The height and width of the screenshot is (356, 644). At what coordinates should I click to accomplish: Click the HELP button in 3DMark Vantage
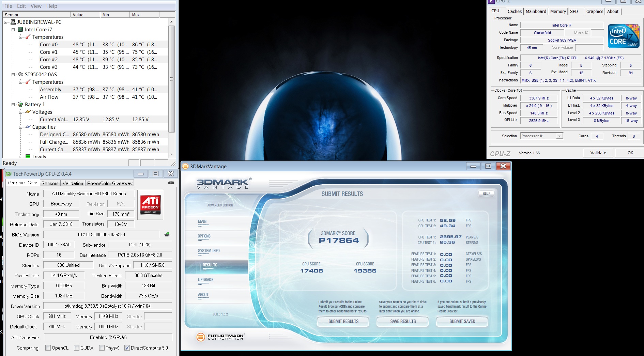[486, 194]
